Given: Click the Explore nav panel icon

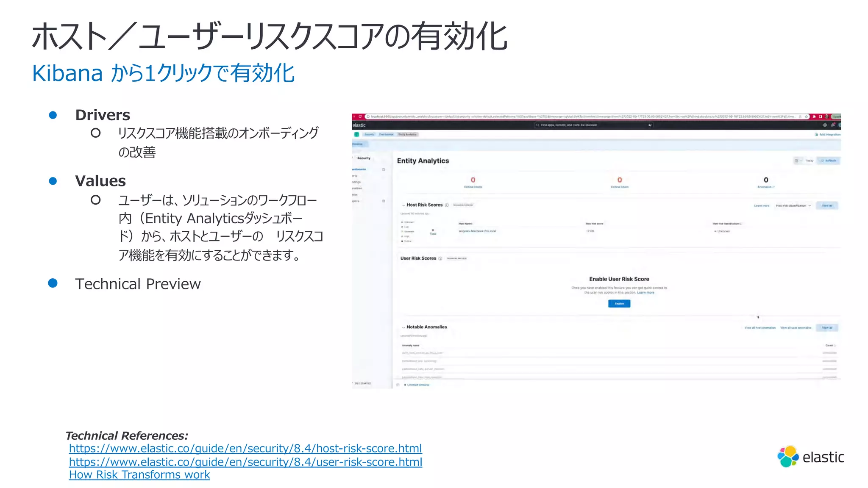Looking at the screenshot, I should click(384, 201).
